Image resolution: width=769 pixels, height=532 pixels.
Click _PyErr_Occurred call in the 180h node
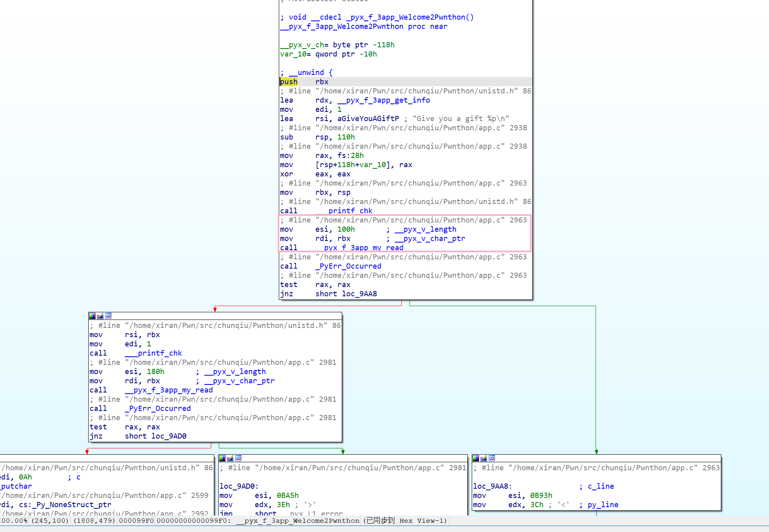pyautogui.click(x=158, y=409)
